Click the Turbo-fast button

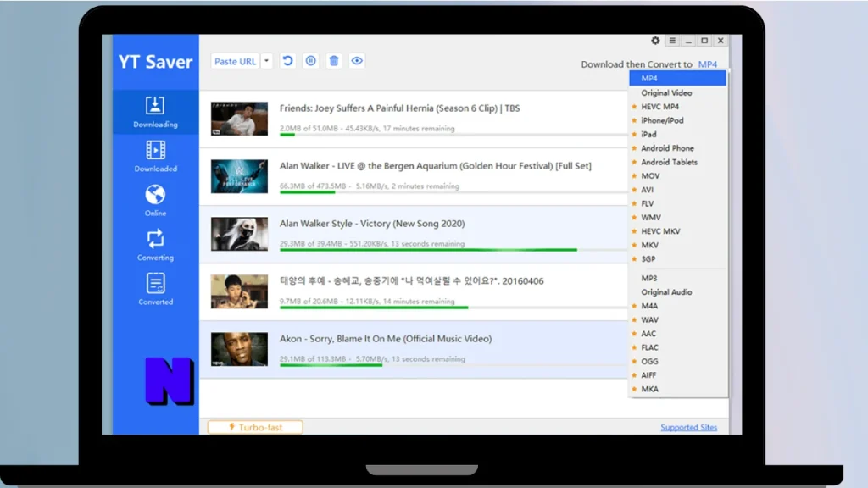pyautogui.click(x=255, y=427)
